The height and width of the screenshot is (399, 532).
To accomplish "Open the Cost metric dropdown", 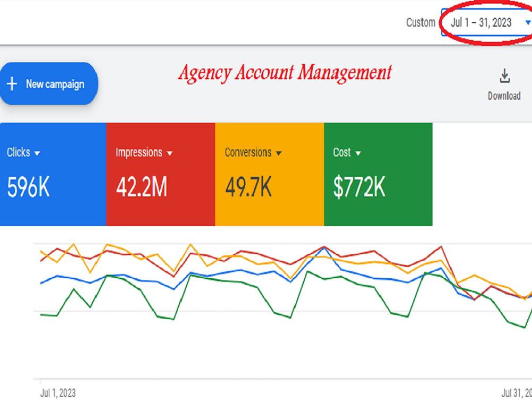I will (x=347, y=153).
